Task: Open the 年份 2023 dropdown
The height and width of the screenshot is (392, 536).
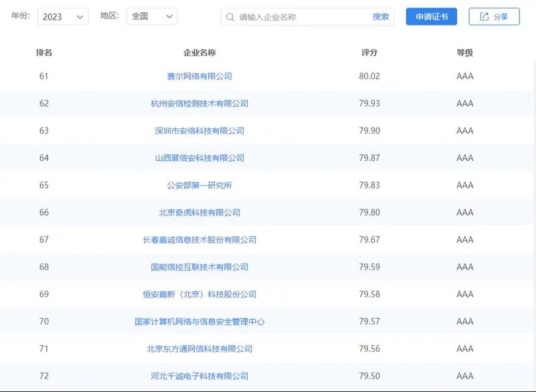Action: point(63,16)
